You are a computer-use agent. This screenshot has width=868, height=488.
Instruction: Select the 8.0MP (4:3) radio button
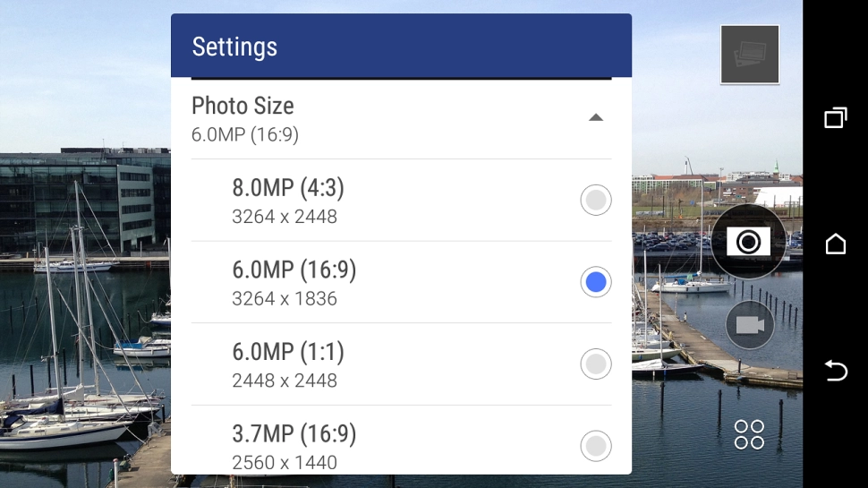tap(595, 200)
